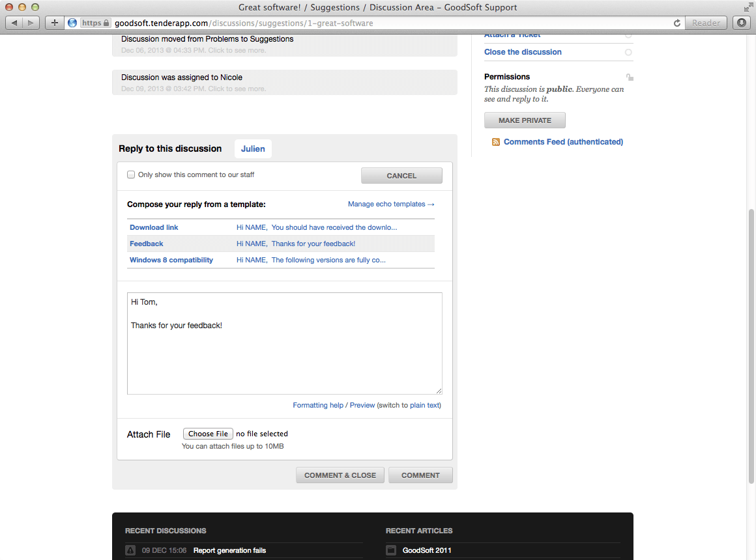Screen dimensions: 756x560
Task: Click the folder icon next to GoodSoft 2011
Action: [391, 550]
